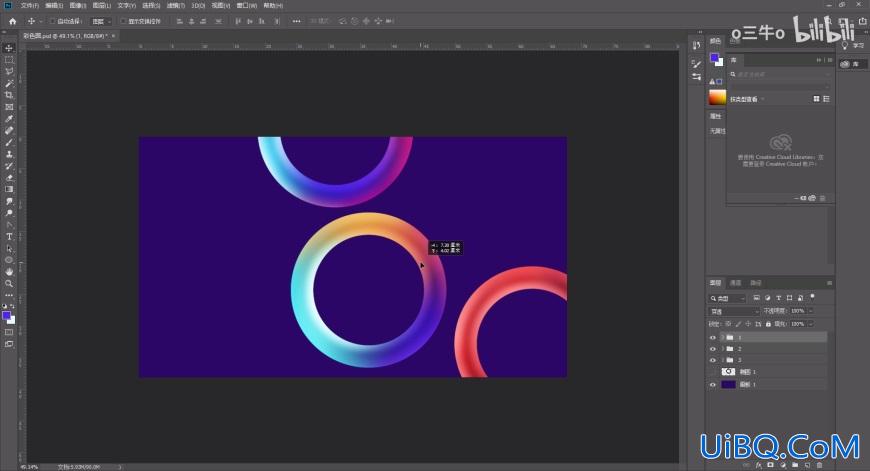Select the Rectangular Marquee tool

tap(9, 60)
